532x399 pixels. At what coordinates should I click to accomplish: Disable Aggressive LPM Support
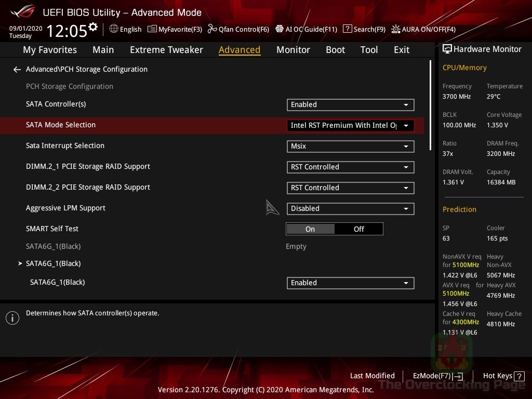click(350, 208)
